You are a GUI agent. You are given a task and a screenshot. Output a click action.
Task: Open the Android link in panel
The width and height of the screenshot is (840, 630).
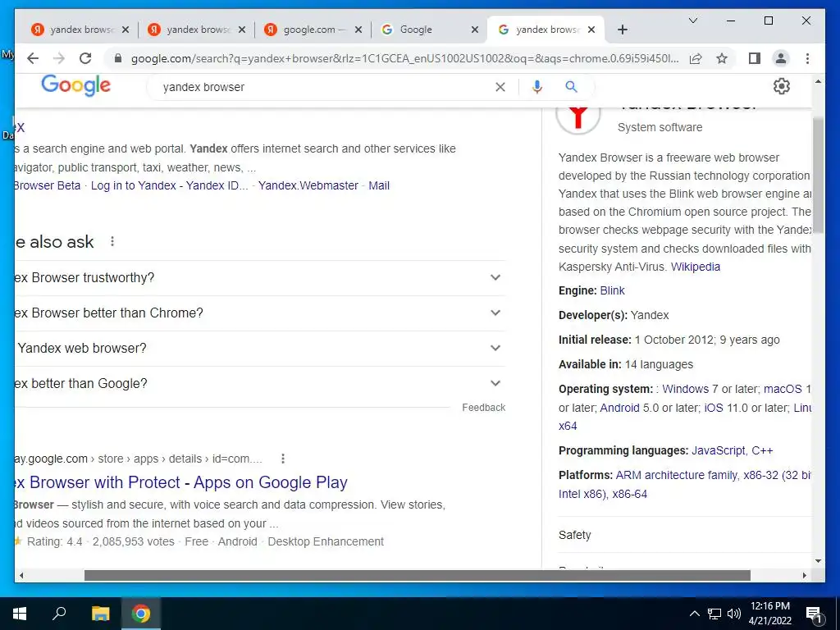point(620,408)
